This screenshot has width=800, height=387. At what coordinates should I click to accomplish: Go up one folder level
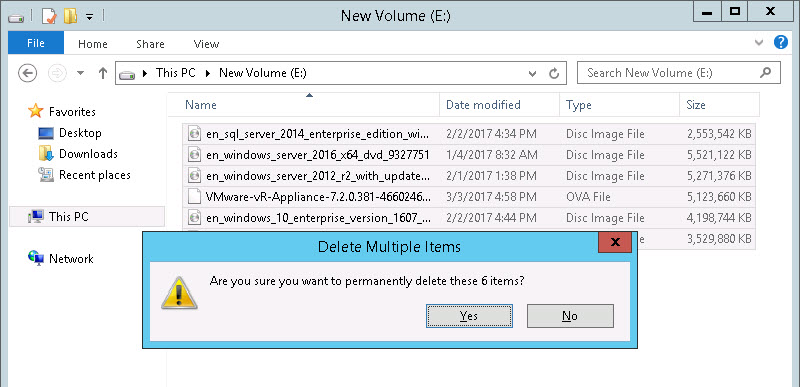[103, 73]
